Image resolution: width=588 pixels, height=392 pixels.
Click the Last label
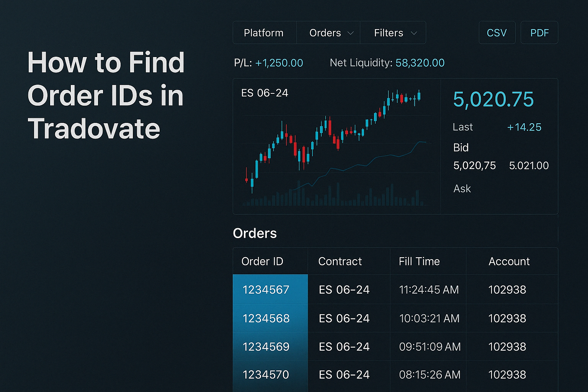463,127
